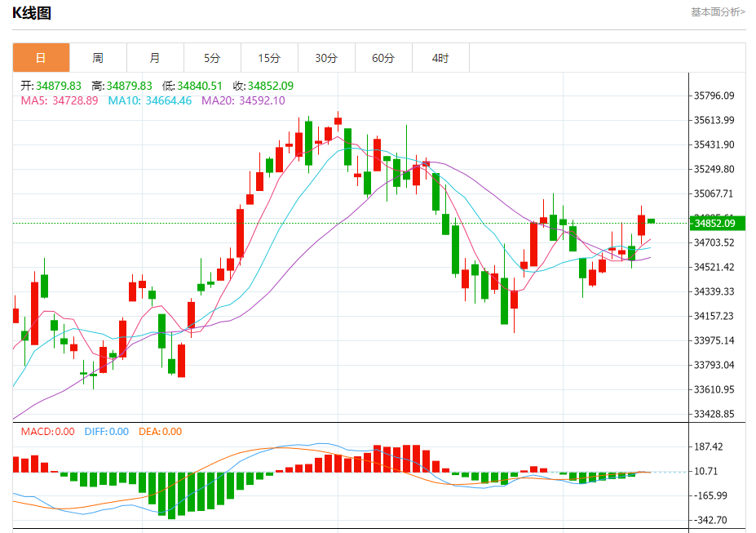Click the 开:34879.83 open value
The image size is (756, 533).
coord(51,86)
